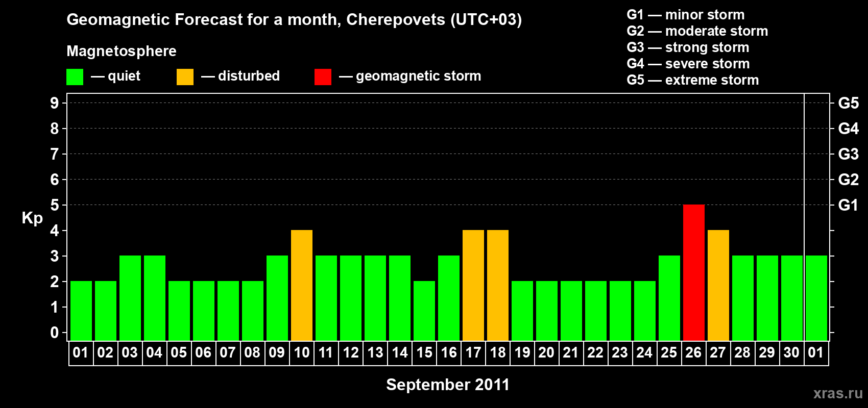Click the orange disturbed legend swatch
The height and width of the screenshot is (408, 868).
tap(185, 77)
